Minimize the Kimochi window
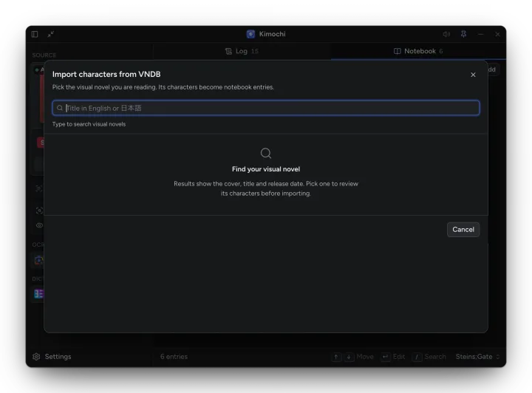The width and height of the screenshot is (532, 393). coord(480,34)
